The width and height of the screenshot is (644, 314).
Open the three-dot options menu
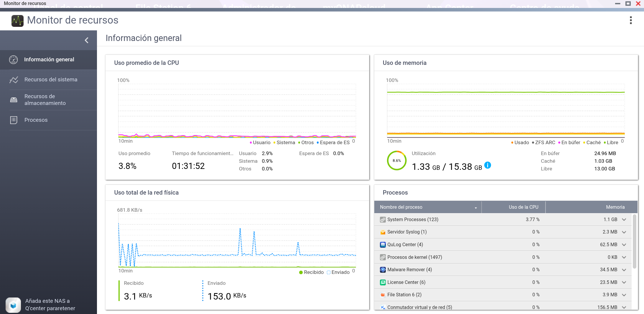point(631,20)
